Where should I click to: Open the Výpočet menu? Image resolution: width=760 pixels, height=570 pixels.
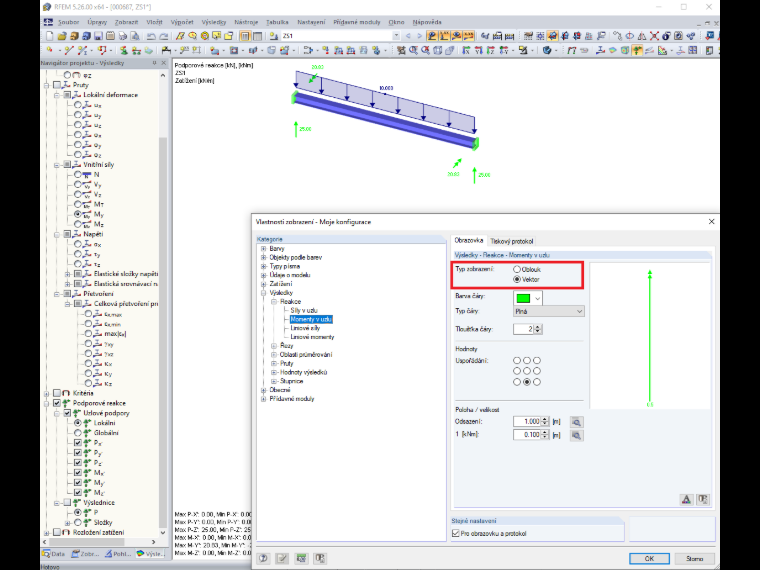coord(182,22)
